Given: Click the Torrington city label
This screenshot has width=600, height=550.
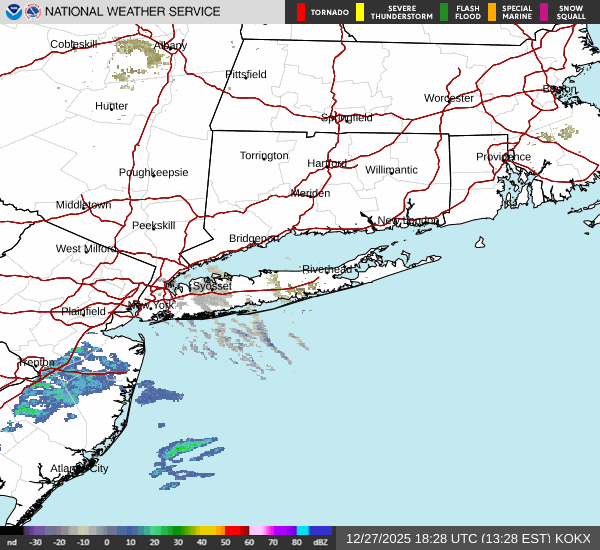Looking at the screenshot, I should (x=264, y=155).
